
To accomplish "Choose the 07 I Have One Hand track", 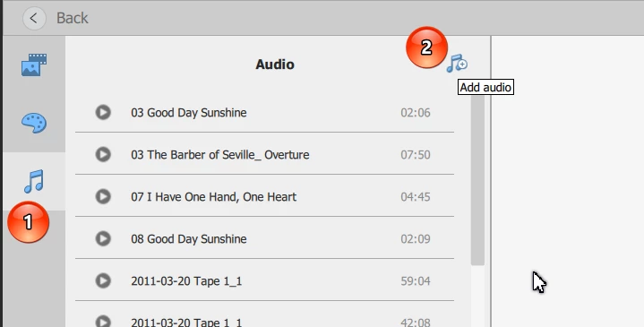I will (x=264, y=196).
